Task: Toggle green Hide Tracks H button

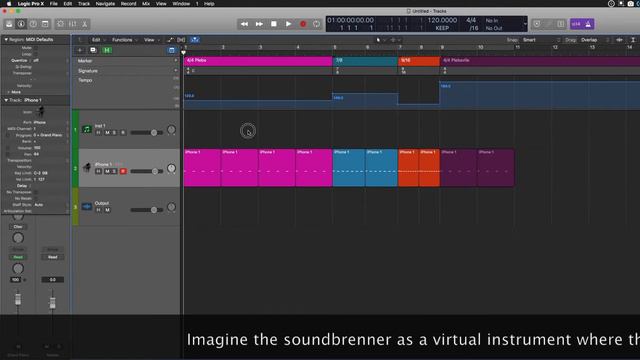Action: point(107,50)
